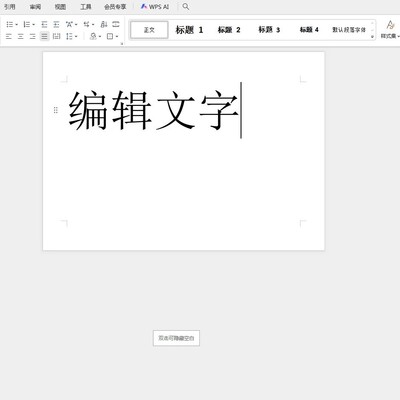Click the borders icon
400x400 pixels.
pyautogui.click(x=110, y=36)
